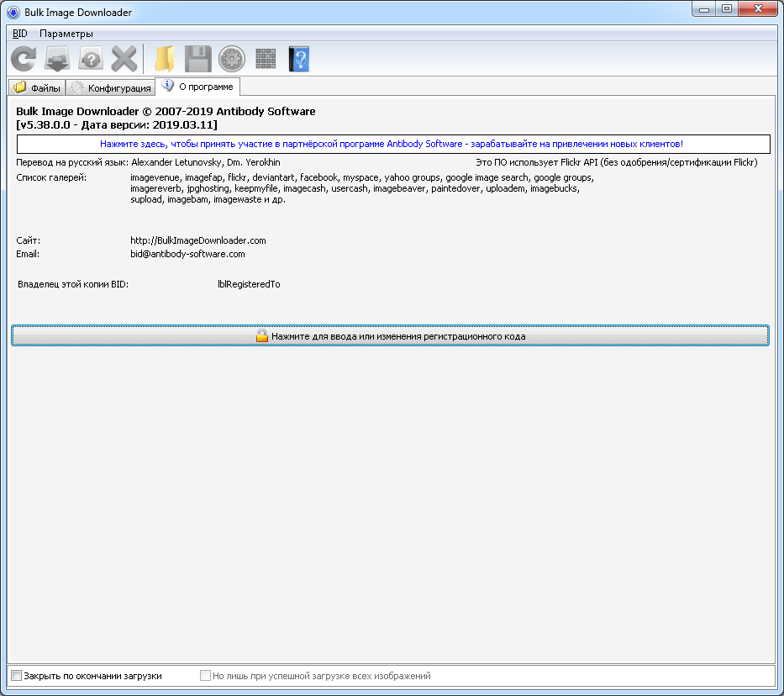Click the translators line Alexander Letunovsky

point(206,162)
